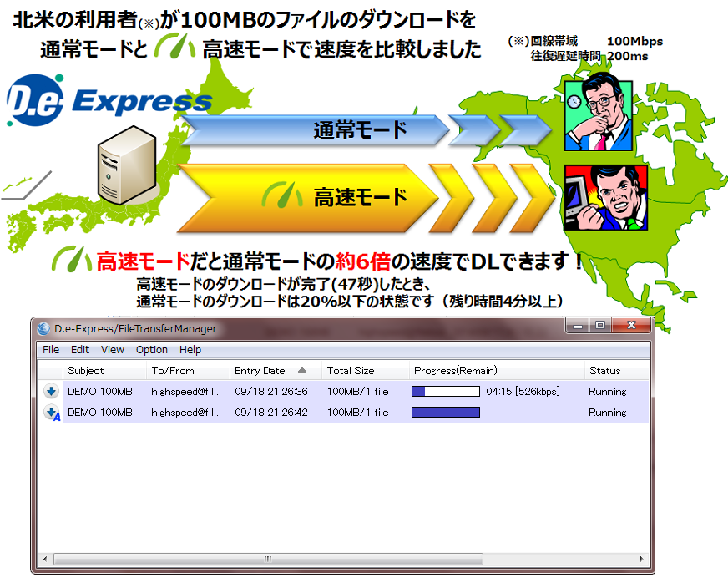This screenshot has width=728, height=583.
Task: Click the Status column header
Action: pyautogui.click(x=604, y=371)
